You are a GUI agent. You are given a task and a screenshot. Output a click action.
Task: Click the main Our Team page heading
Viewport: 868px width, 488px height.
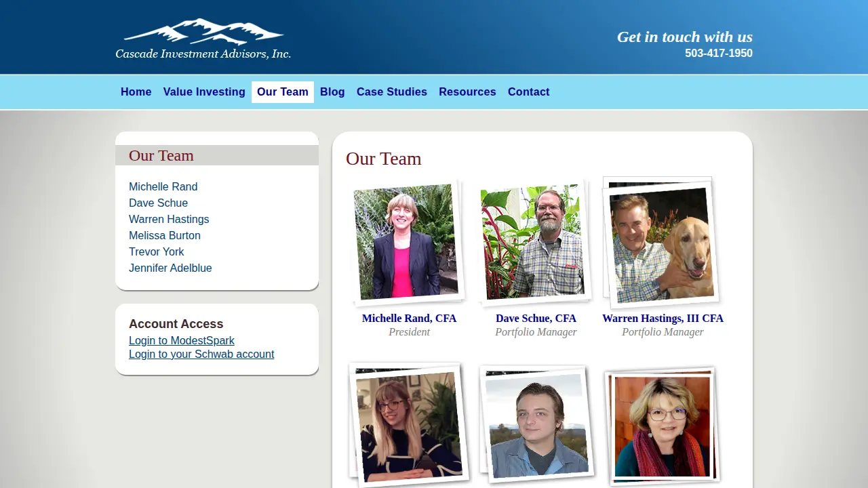pos(384,159)
